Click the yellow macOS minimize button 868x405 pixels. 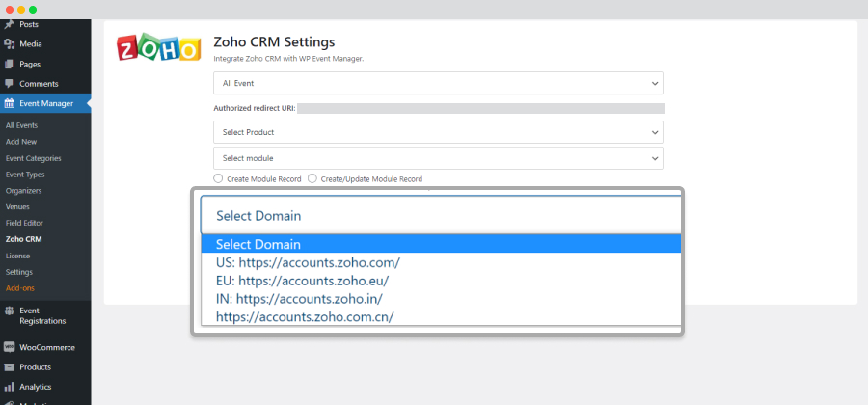[x=21, y=10]
